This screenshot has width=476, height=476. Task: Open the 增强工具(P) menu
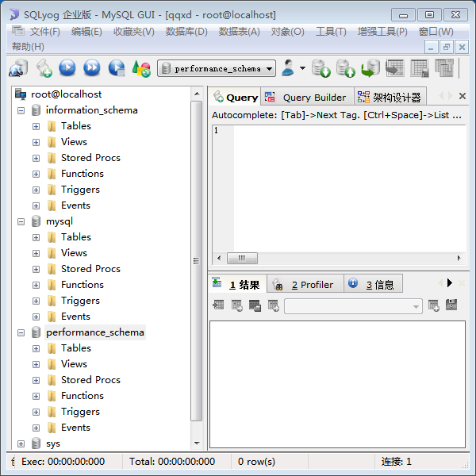pyautogui.click(x=382, y=31)
